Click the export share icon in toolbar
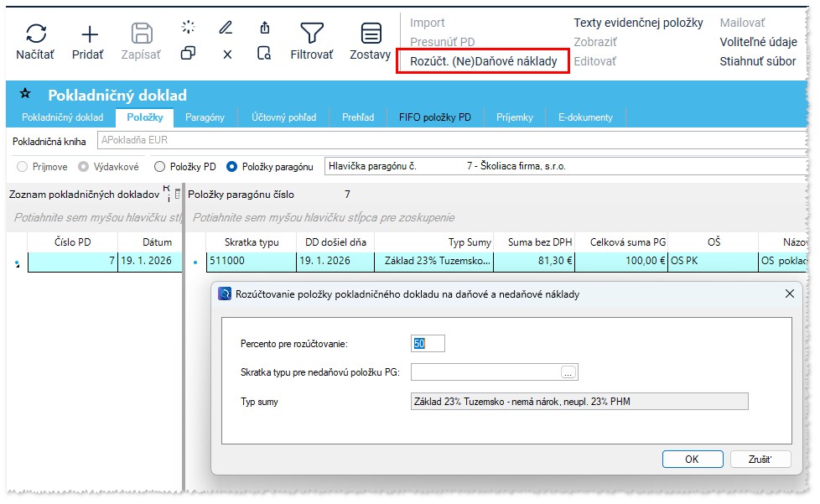Image resolution: width=820 pixels, height=504 pixels. [264, 28]
